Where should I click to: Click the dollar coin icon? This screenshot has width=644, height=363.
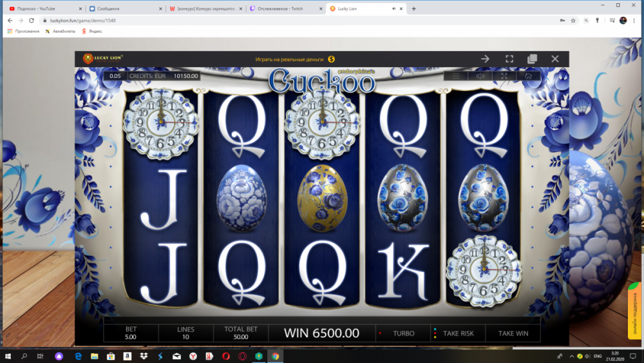(x=332, y=59)
